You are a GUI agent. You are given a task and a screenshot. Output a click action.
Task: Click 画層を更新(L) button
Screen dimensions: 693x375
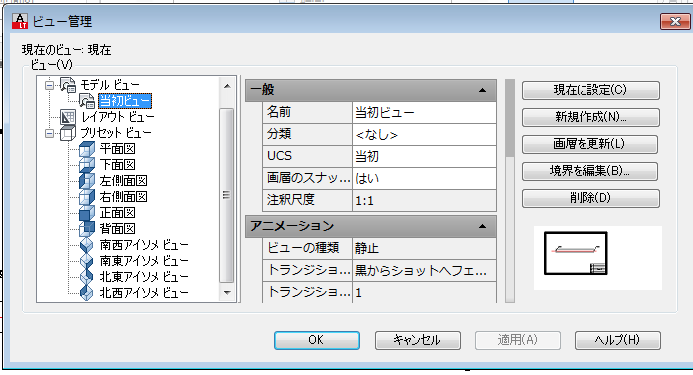tap(590, 144)
